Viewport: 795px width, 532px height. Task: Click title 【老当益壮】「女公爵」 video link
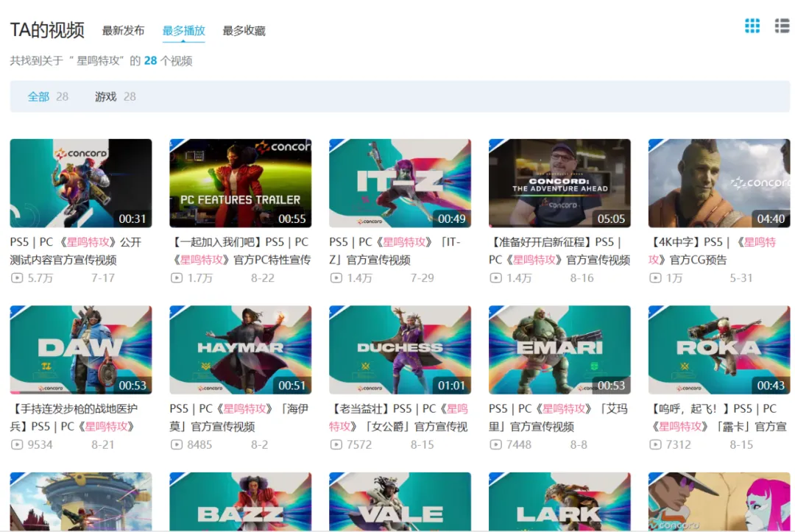[x=398, y=417]
